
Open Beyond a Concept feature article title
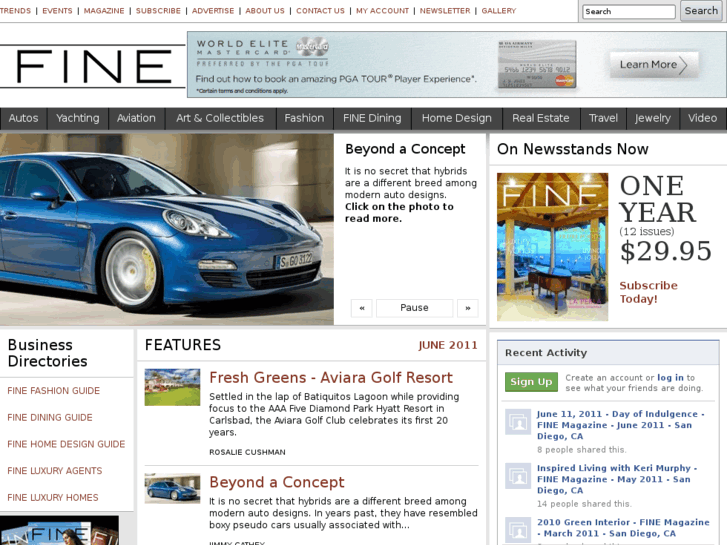(x=277, y=482)
